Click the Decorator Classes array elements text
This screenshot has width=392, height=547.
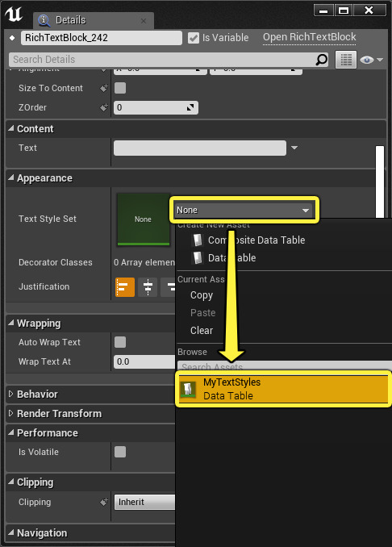pyautogui.click(x=144, y=262)
